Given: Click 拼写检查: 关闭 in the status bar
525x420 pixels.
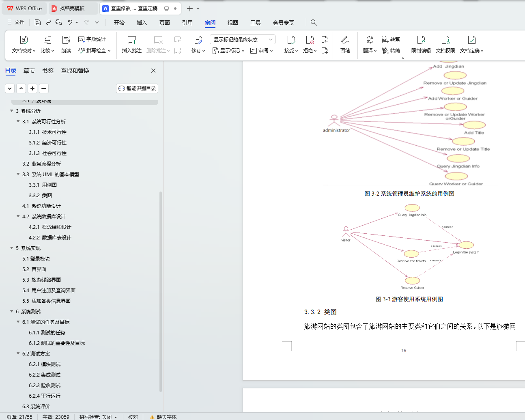Looking at the screenshot, I should tap(98, 417).
